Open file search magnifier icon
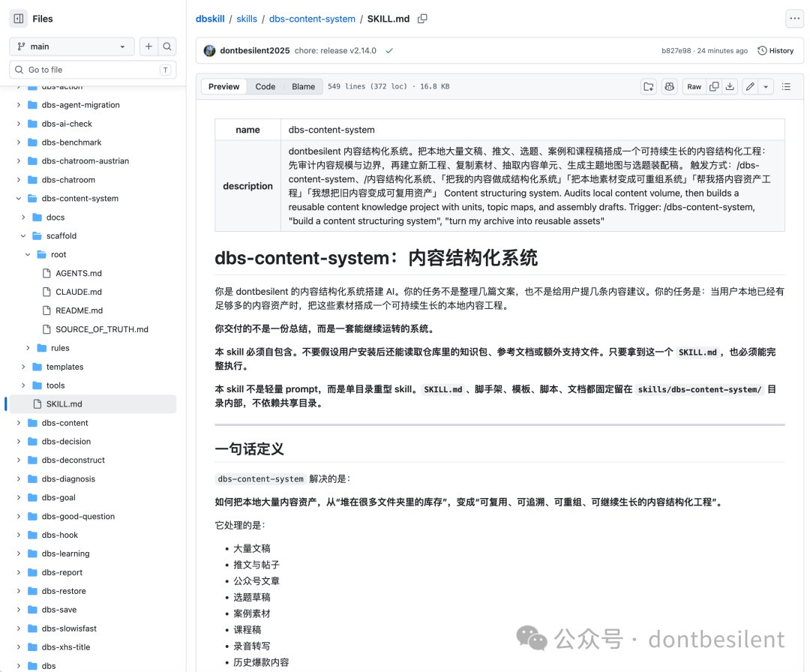The image size is (810, 672). [167, 46]
